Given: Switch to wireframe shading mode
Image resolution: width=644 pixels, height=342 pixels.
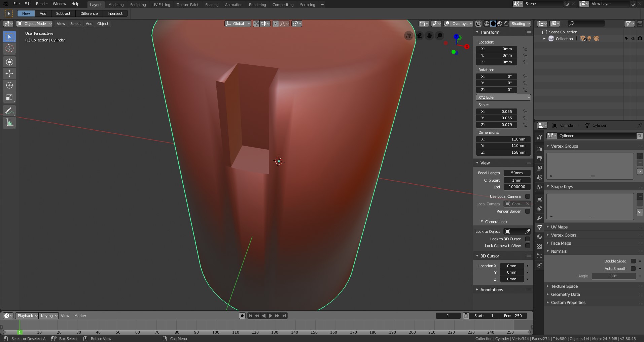Looking at the screenshot, I should tap(487, 24).
